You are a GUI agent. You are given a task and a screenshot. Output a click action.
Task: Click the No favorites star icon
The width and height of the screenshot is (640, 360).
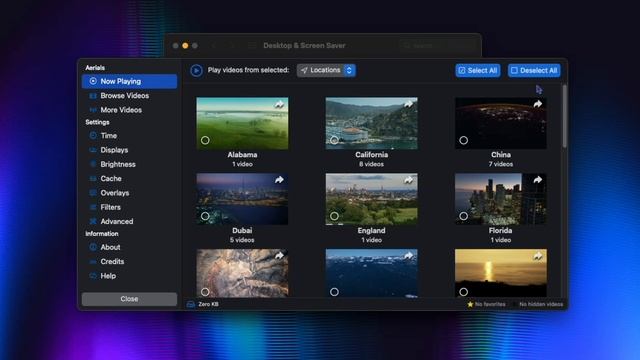(x=470, y=304)
